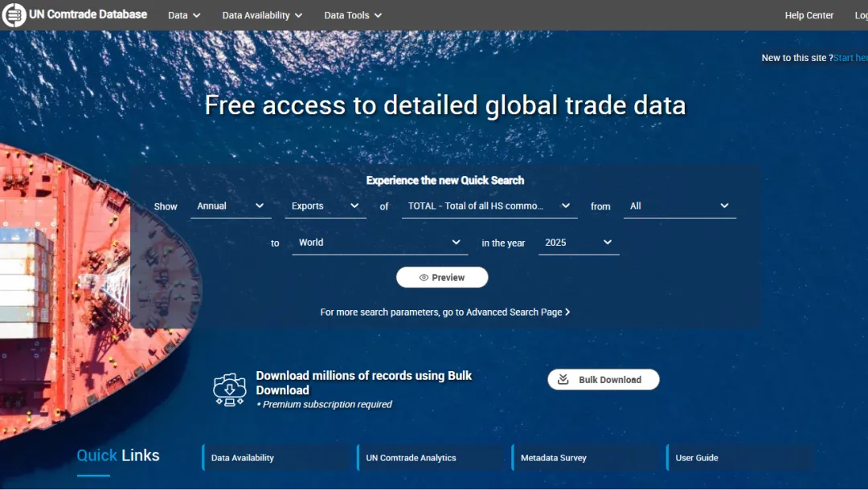This screenshot has width=868, height=490.
Task: Open Metadata Survey quick link
Action: pyautogui.click(x=587, y=458)
